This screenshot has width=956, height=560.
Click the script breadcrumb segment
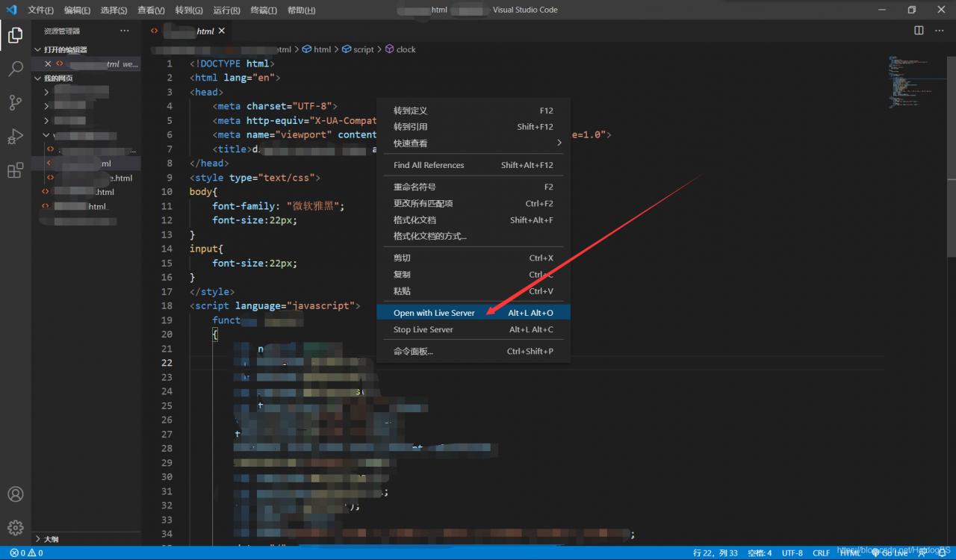pos(358,49)
